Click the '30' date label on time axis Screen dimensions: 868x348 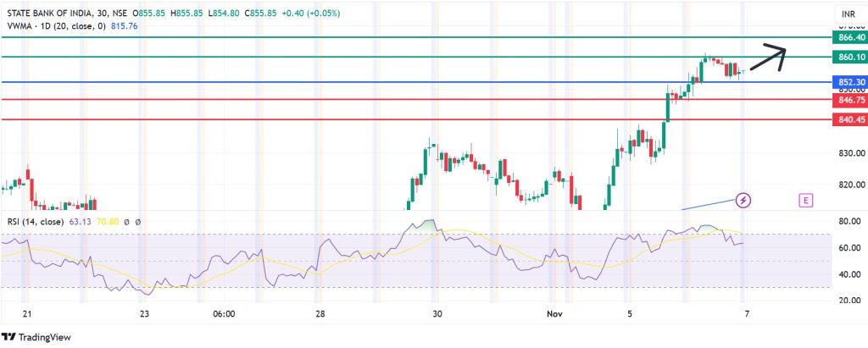coord(437,313)
